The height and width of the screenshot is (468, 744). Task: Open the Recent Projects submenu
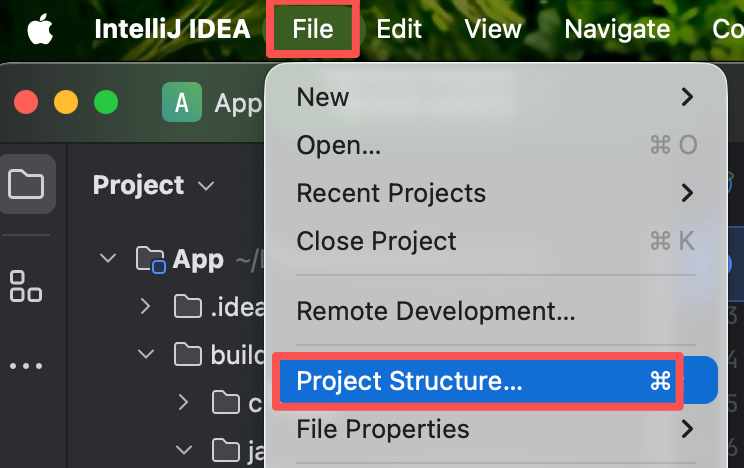tap(391, 193)
